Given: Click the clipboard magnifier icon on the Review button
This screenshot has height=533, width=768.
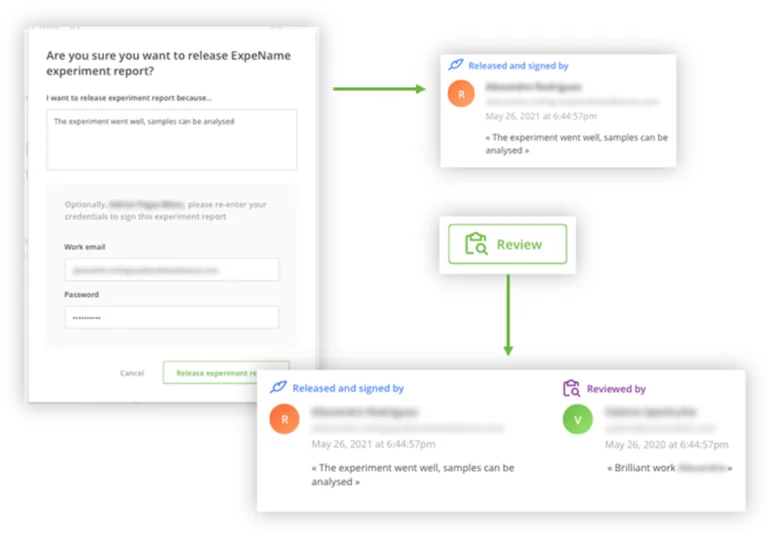Looking at the screenshot, I should [476, 244].
